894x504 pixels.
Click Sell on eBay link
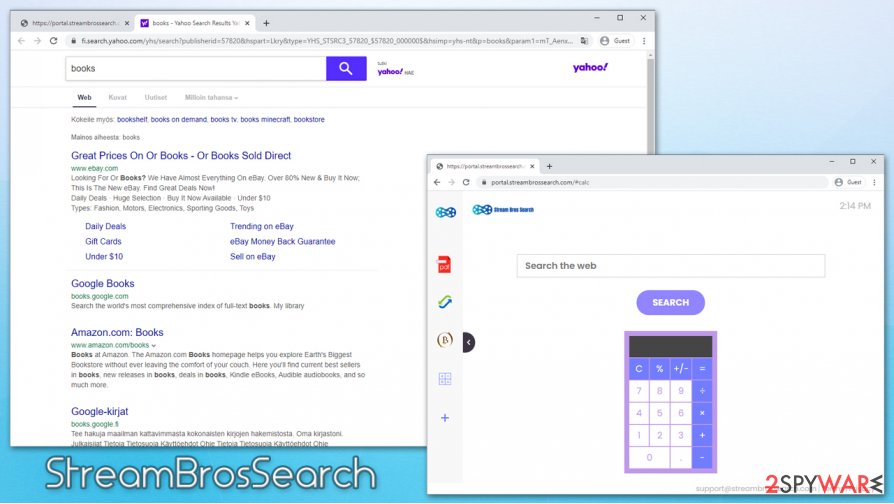pos(253,257)
